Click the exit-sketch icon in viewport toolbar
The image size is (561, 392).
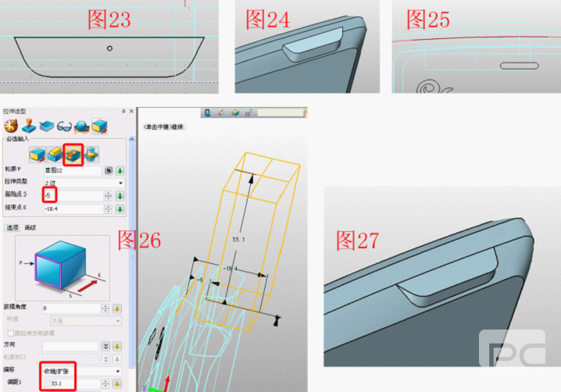click(x=208, y=113)
